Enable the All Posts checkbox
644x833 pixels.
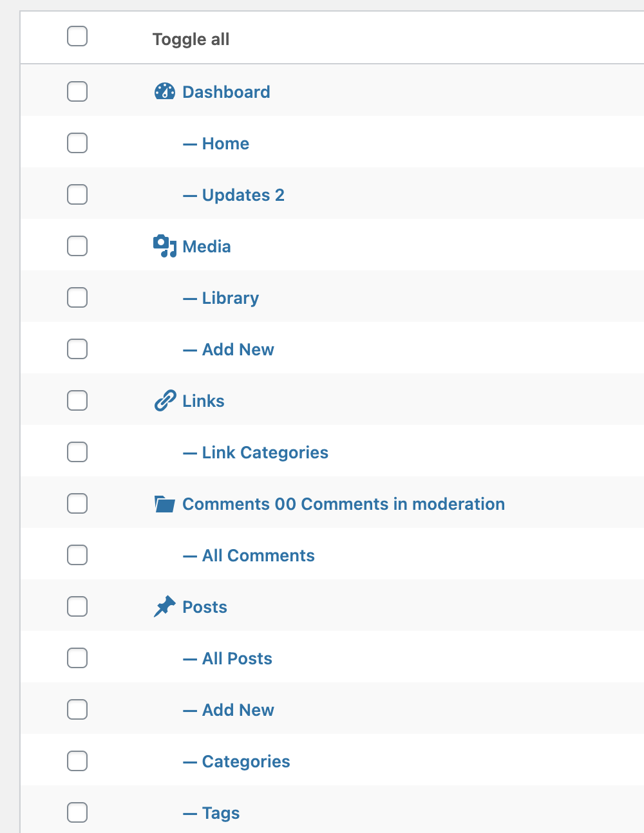tap(77, 658)
